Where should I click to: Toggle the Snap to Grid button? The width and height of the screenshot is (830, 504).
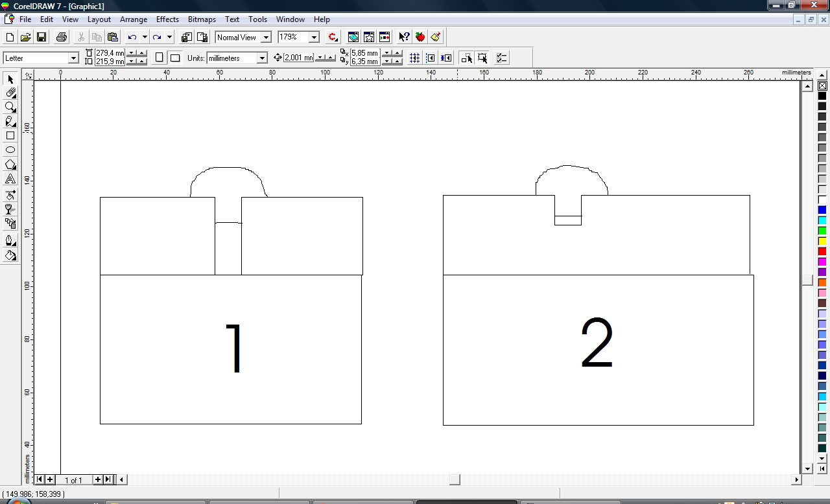(x=414, y=58)
